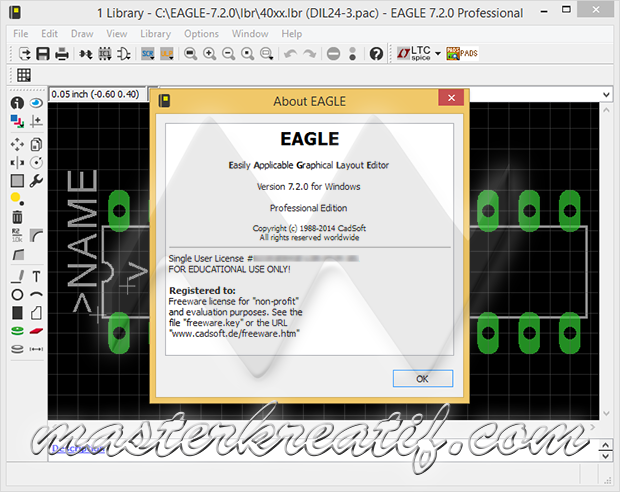
Task: Expand the command line history dropdown
Action: [606, 95]
